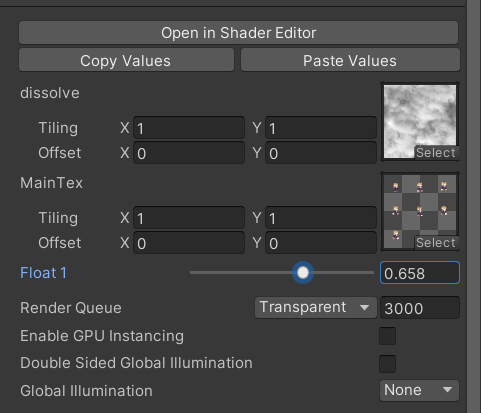Enable GPU Instancing checkbox
Screen dimensions: 481x413
(387, 336)
